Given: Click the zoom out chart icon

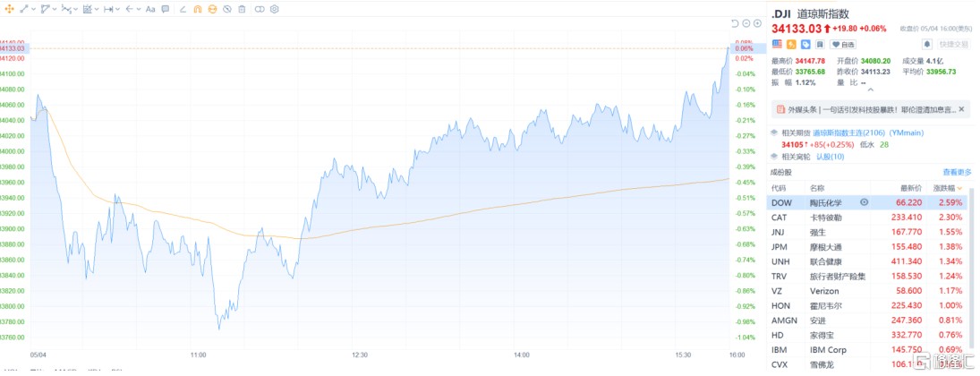Looking at the screenshot, I should (746, 23).
